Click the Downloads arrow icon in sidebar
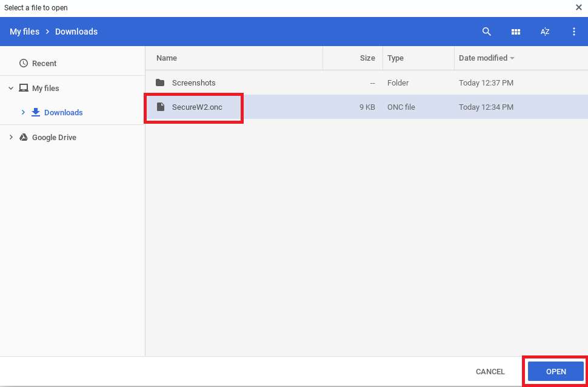 36,112
